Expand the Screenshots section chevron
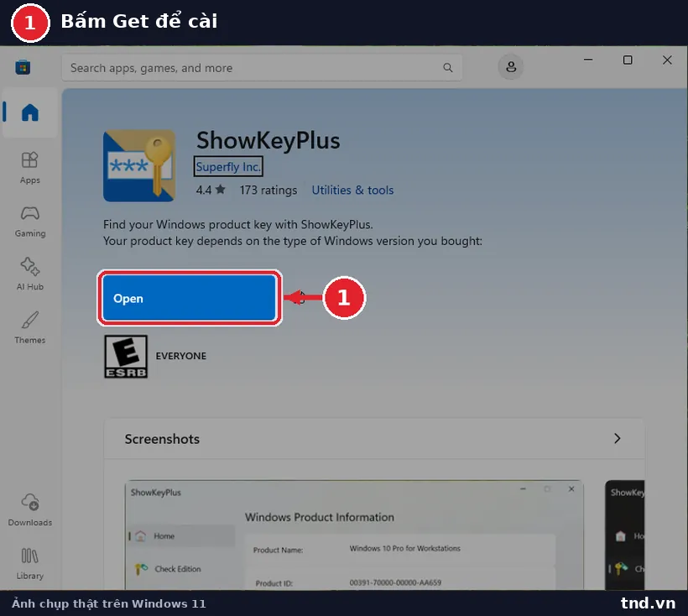Screen dimensions: 688x616 (x=617, y=438)
